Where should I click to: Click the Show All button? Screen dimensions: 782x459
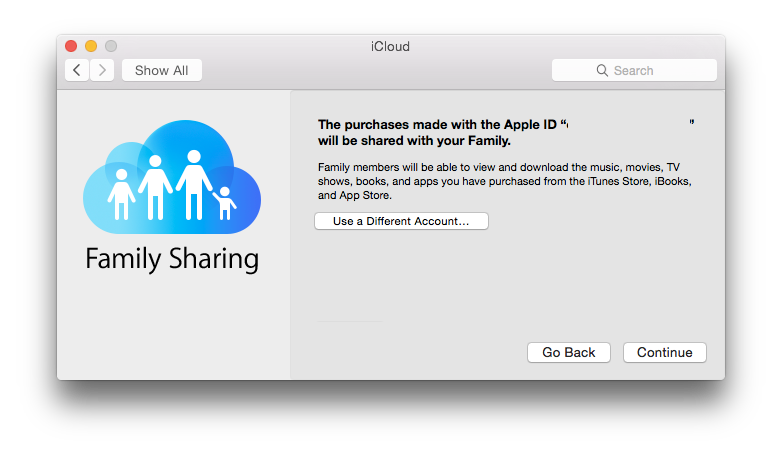pos(162,70)
